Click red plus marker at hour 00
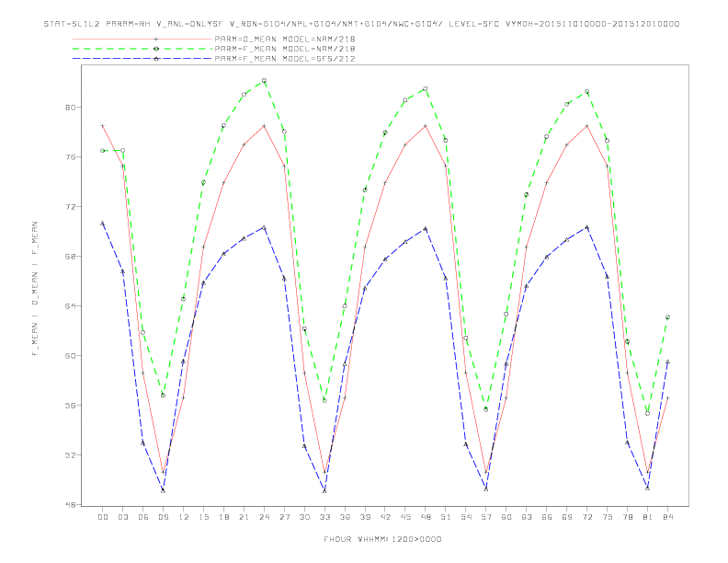 pos(103,126)
